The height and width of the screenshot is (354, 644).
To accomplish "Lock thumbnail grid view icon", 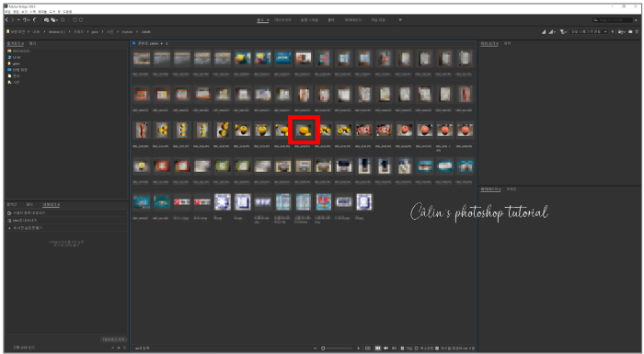I will click(368, 348).
